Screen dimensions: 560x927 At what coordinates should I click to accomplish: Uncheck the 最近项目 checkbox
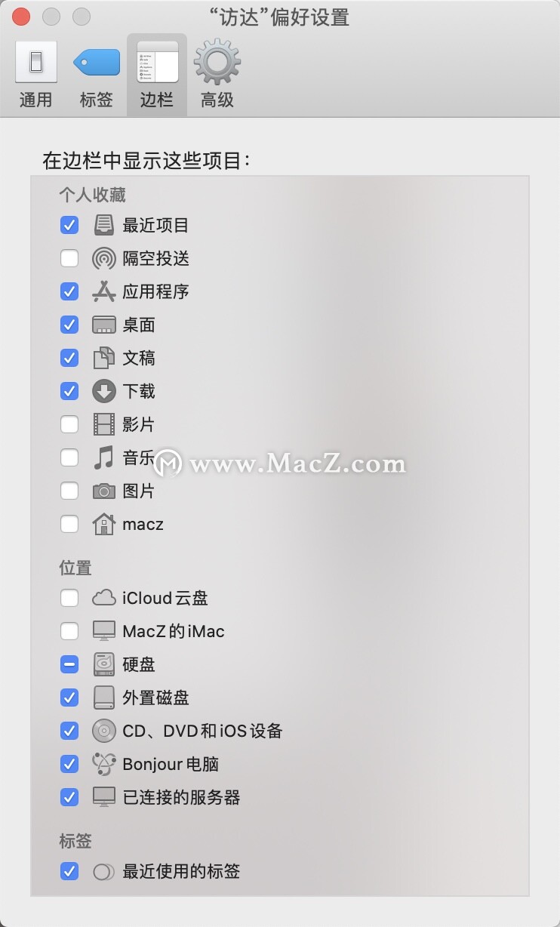69,225
